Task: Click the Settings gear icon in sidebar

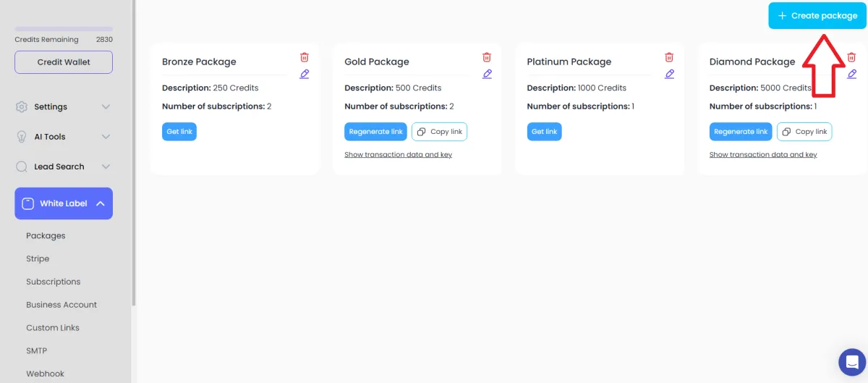Action: (22, 106)
